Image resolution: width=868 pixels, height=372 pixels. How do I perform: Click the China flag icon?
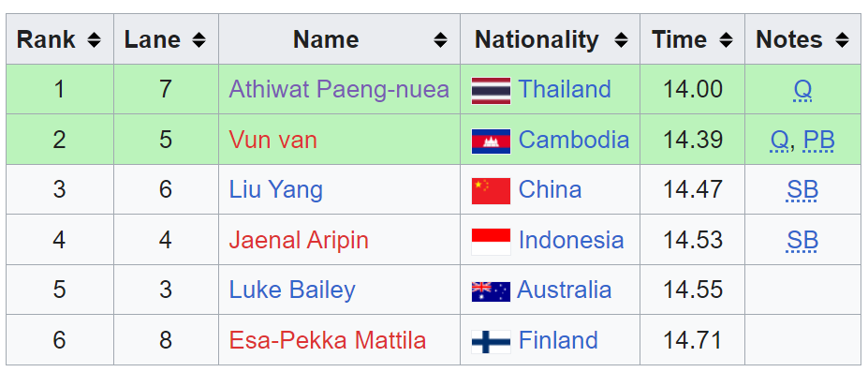point(491,191)
